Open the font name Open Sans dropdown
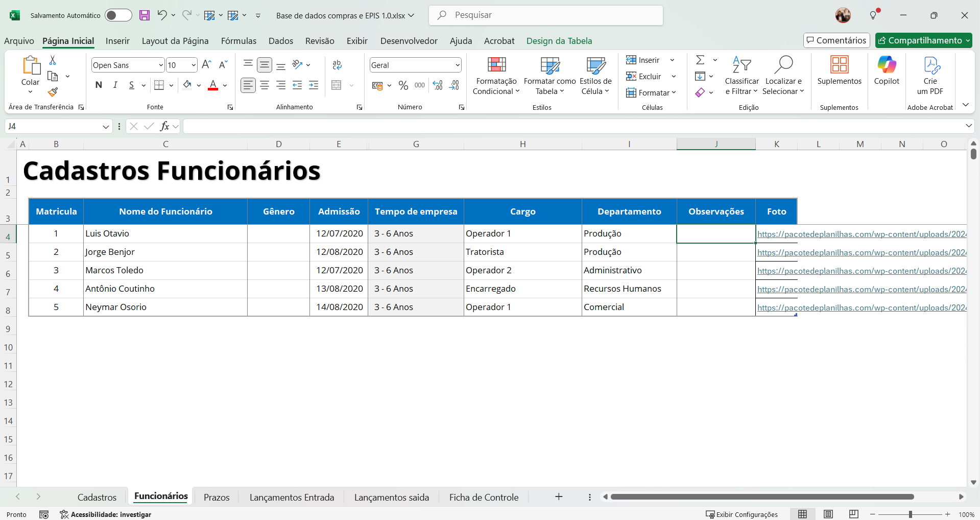 tap(161, 65)
